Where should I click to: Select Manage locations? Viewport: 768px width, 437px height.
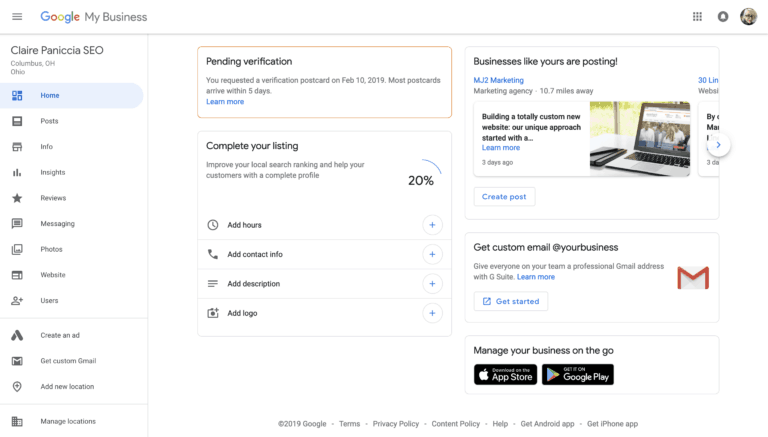click(x=72, y=421)
